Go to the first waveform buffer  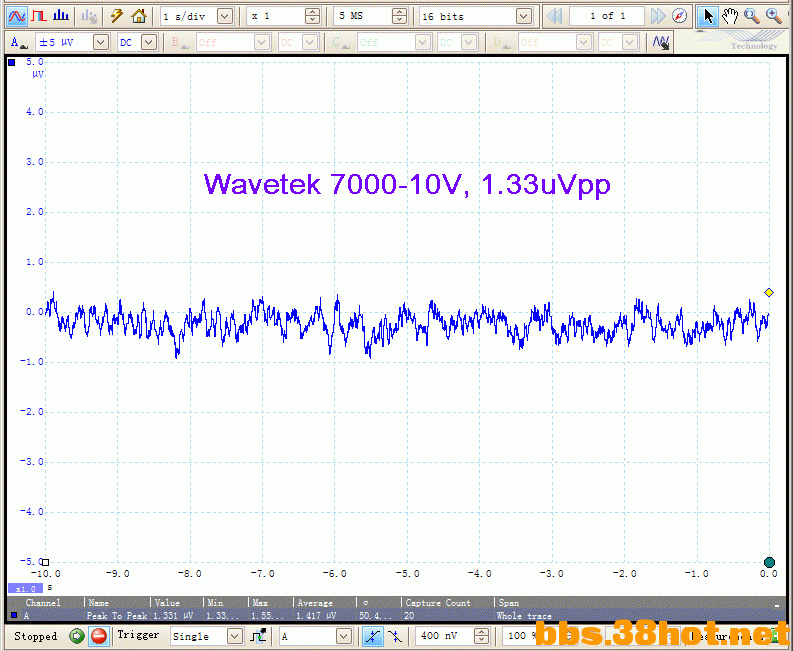click(x=555, y=16)
